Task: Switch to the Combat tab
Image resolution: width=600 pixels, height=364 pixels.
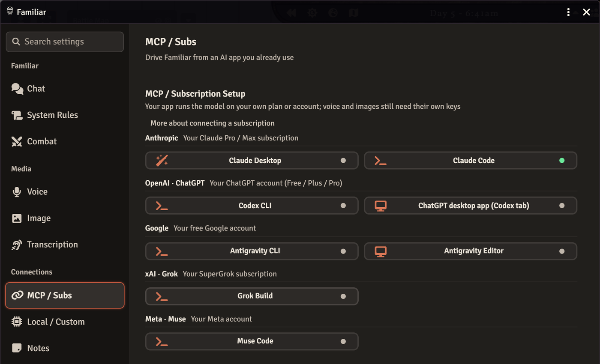Action: (x=65, y=141)
